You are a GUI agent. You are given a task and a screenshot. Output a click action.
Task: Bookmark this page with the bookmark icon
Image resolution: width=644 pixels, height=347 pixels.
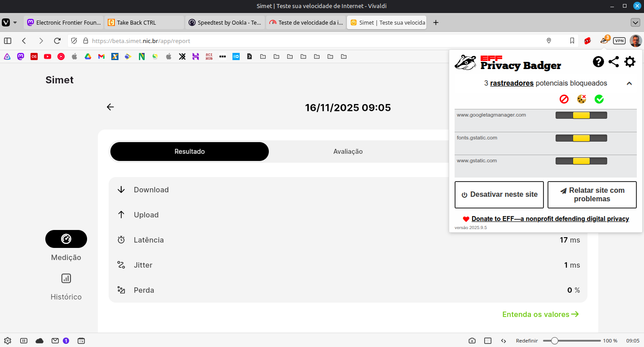click(572, 41)
